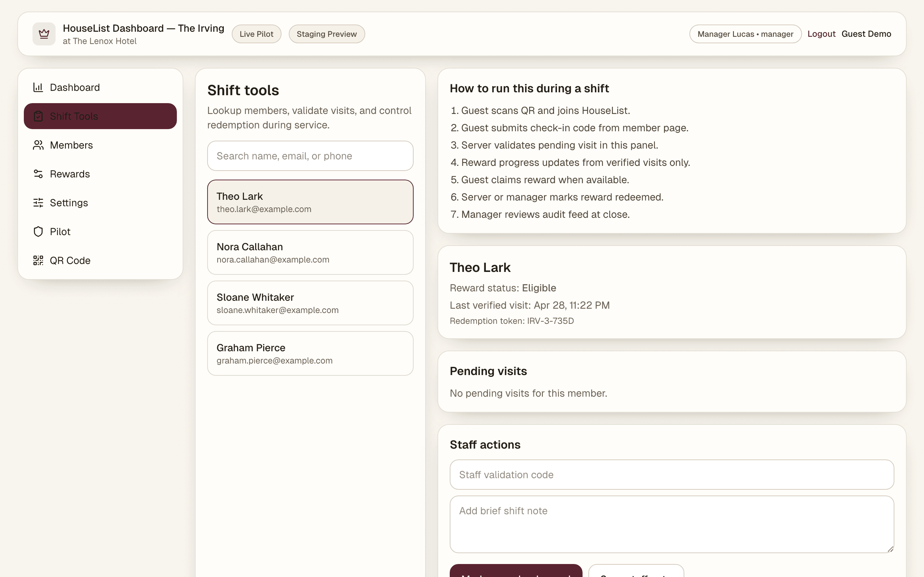Click the Staff validation code field
Image resolution: width=924 pixels, height=577 pixels.
pyautogui.click(x=672, y=474)
